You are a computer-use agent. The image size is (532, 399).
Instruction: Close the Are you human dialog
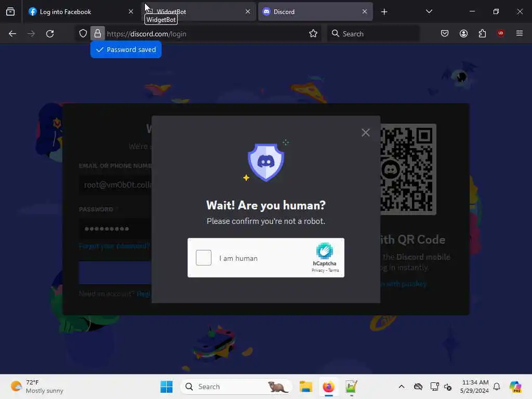click(365, 132)
